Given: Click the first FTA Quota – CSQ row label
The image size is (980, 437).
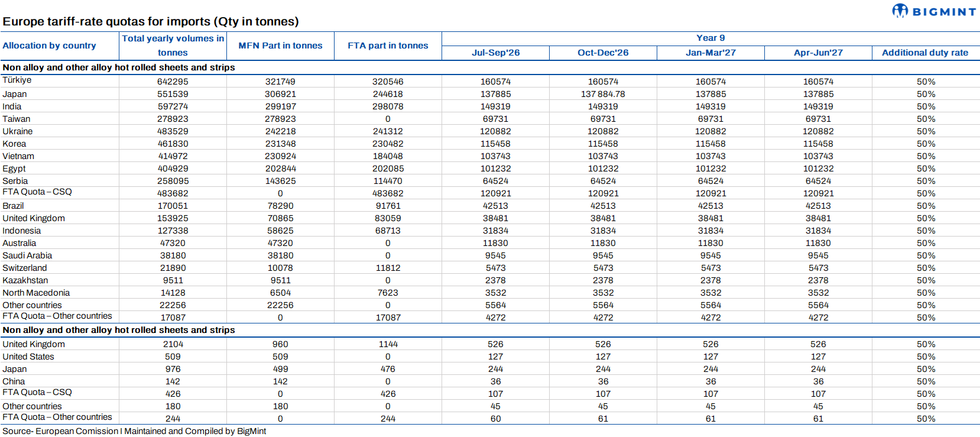Looking at the screenshot, I should pos(37,192).
